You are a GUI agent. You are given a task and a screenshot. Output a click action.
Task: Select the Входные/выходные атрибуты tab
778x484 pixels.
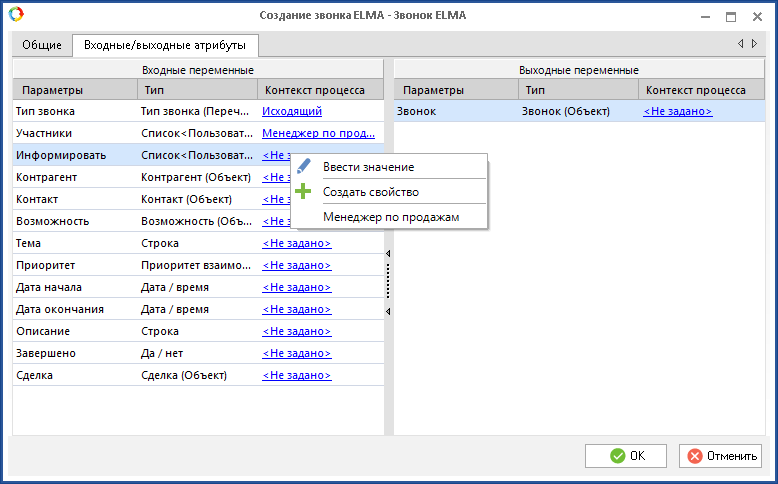pos(165,45)
